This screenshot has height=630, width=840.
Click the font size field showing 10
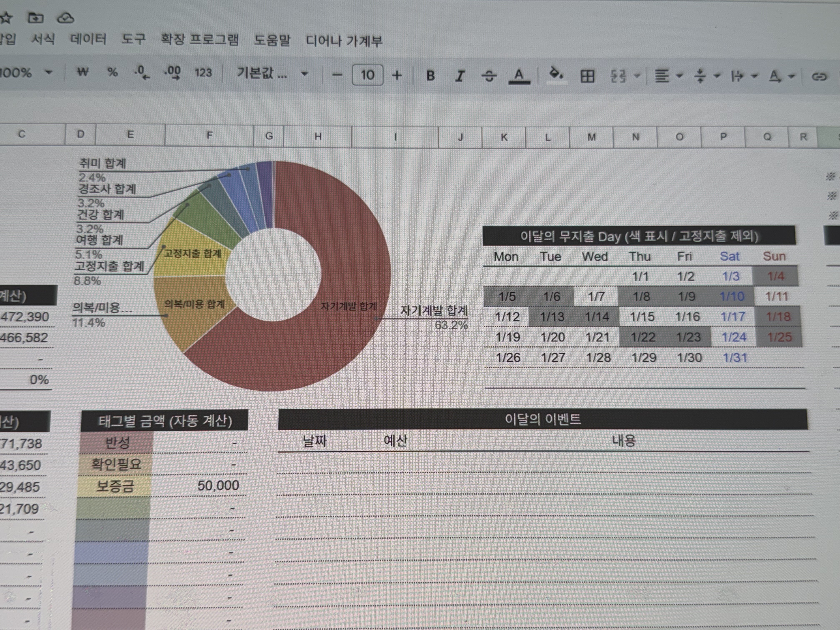pyautogui.click(x=367, y=75)
